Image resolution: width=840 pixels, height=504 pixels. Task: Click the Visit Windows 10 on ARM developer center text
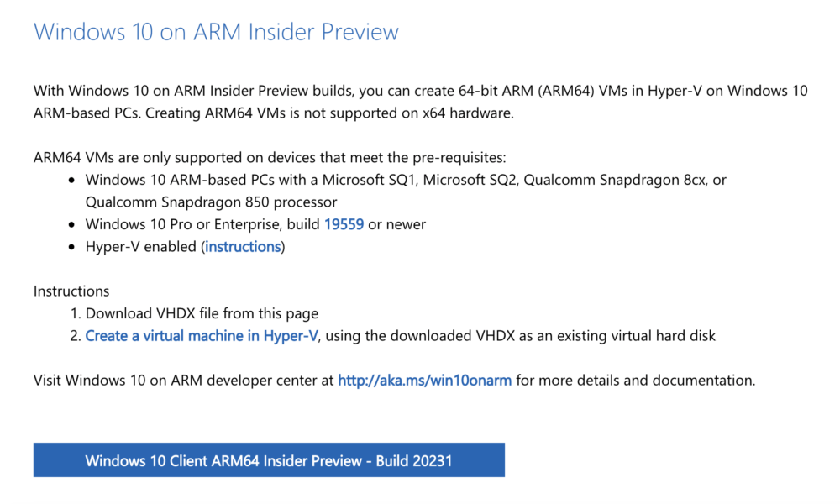coord(184,381)
